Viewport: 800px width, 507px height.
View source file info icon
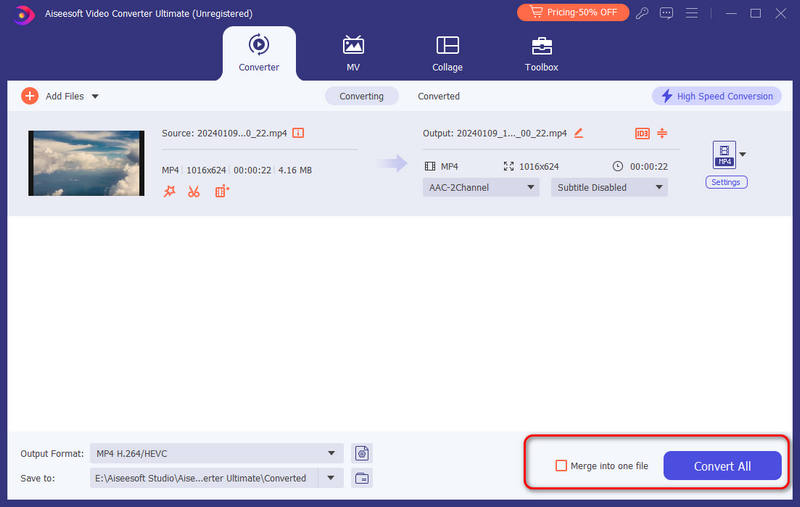pos(298,133)
